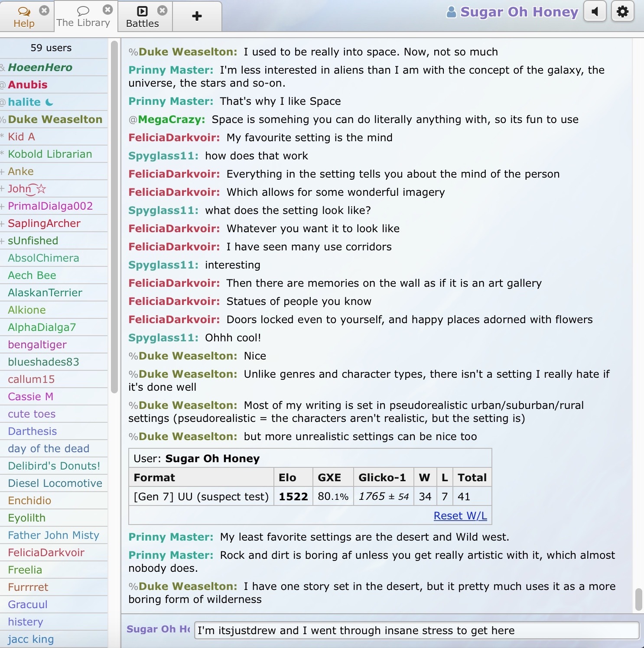
Task: Select user halite in user list
Action: 54,102
